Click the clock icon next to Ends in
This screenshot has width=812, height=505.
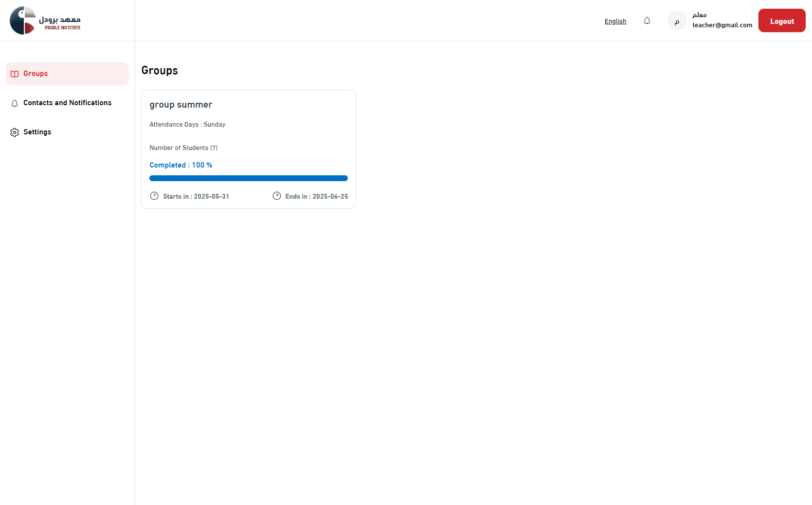click(277, 196)
